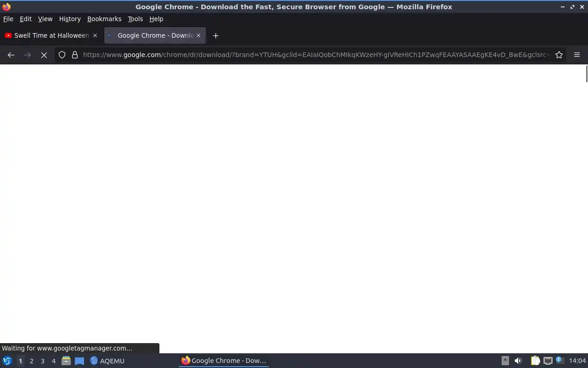588x368 pixels.
Task: Open the Help menu
Action: [x=156, y=19]
